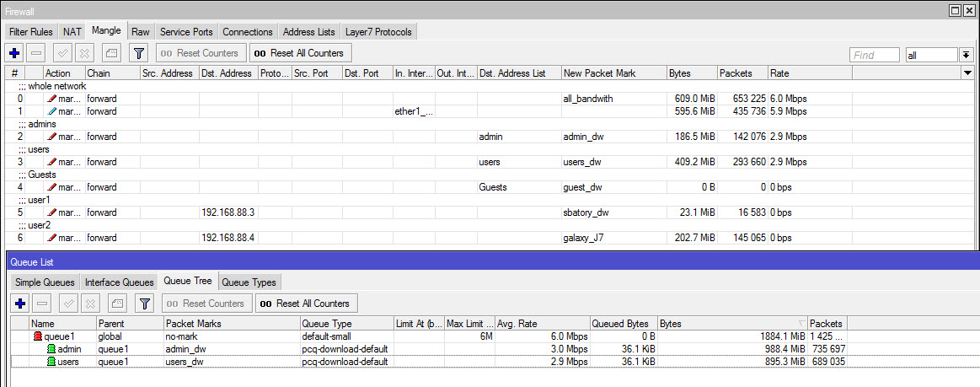Image resolution: width=980 pixels, height=387 pixels.
Task: Switch to the Filter Rules tab
Action: [x=31, y=32]
